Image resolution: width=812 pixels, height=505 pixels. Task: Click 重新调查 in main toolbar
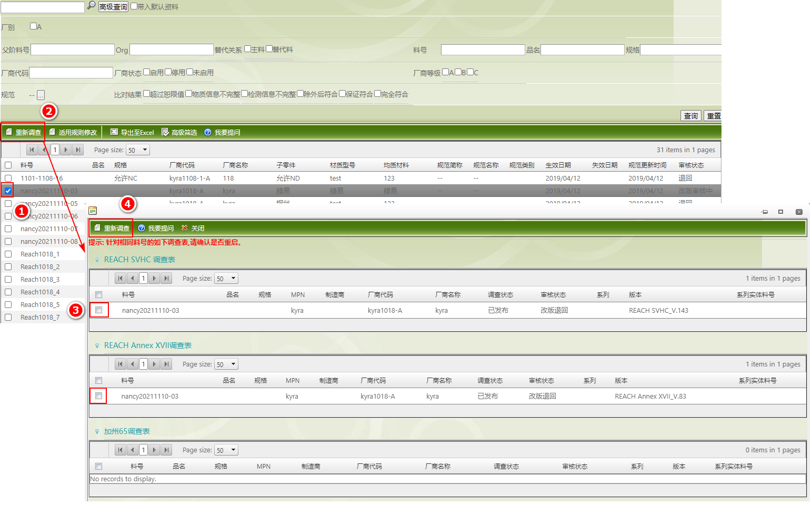pyautogui.click(x=23, y=132)
